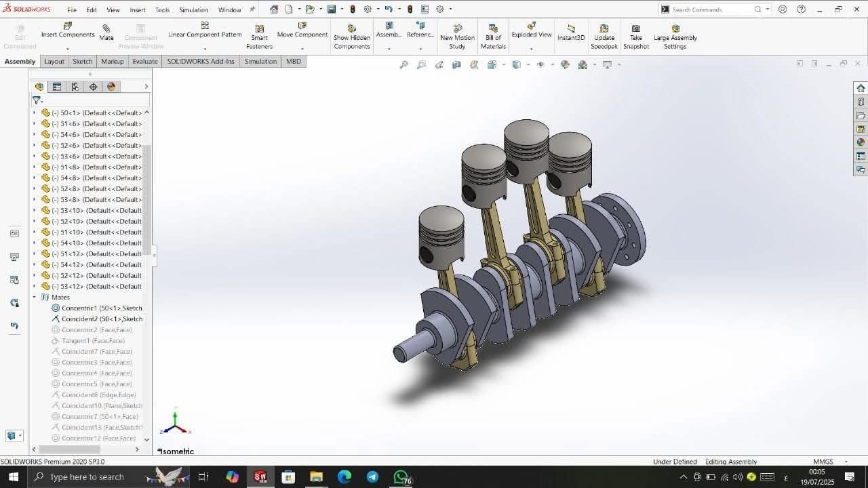Open the Linear Component Pattern tool
The height and width of the screenshot is (488, 868).
click(205, 30)
